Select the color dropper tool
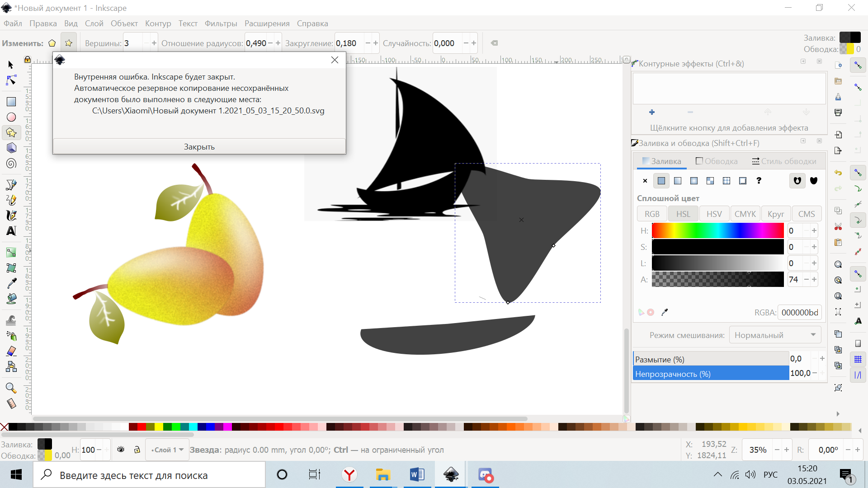 point(11,283)
